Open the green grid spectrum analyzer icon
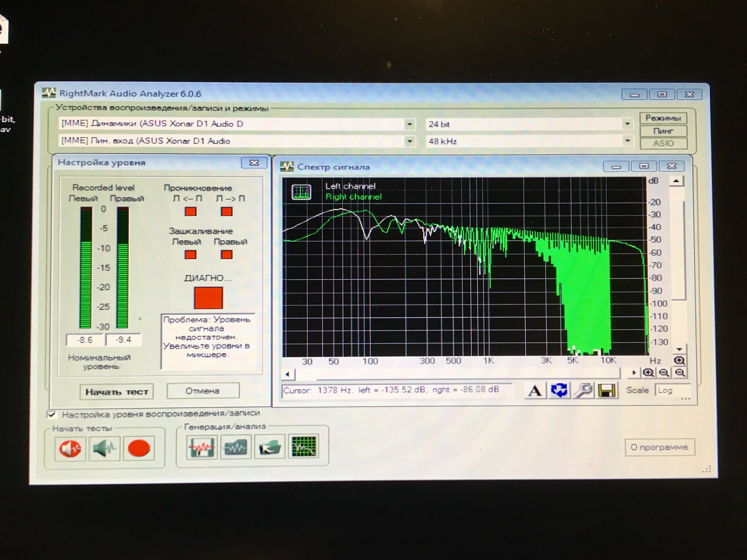 point(304,447)
